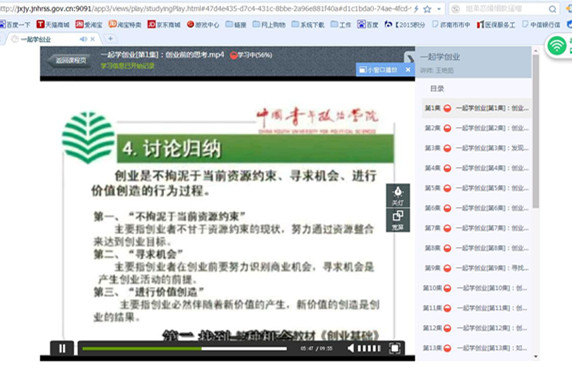Screen dimensions: 572x392
Task: Click the bookmark star in the address bar
Action: coord(427,9)
